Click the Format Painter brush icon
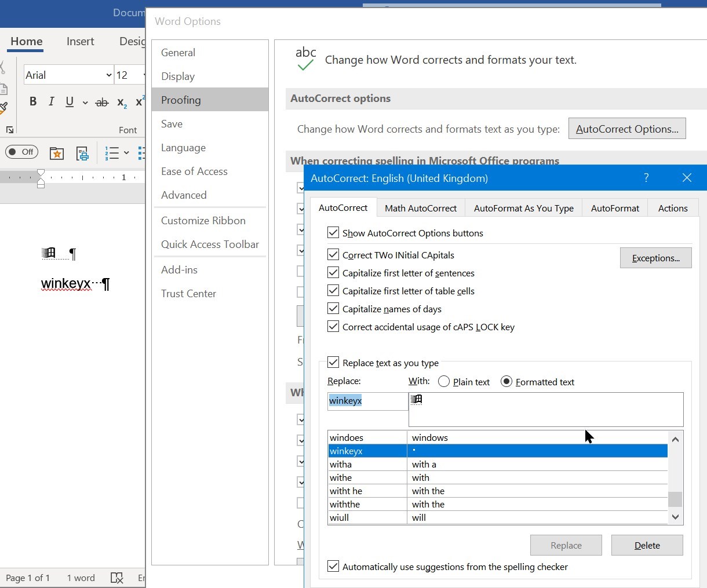This screenshot has width=707, height=588. click(3, 107)
